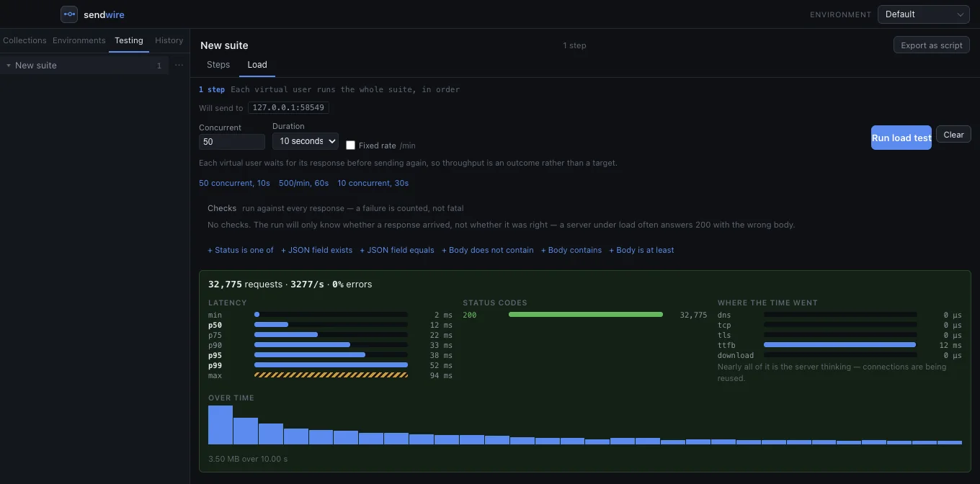Switch to the Environments tab
The height and width of the screenshot is (484, 980).
[79, 40]
